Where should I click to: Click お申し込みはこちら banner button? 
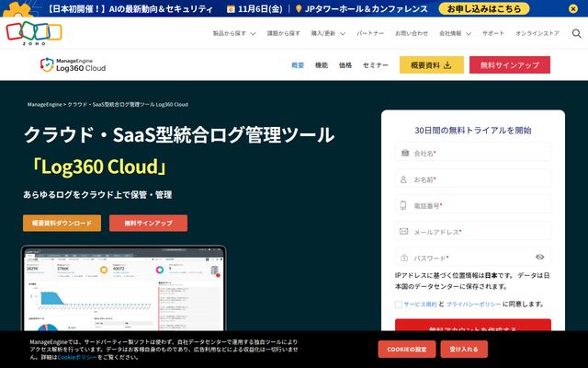tap(484, 8)
